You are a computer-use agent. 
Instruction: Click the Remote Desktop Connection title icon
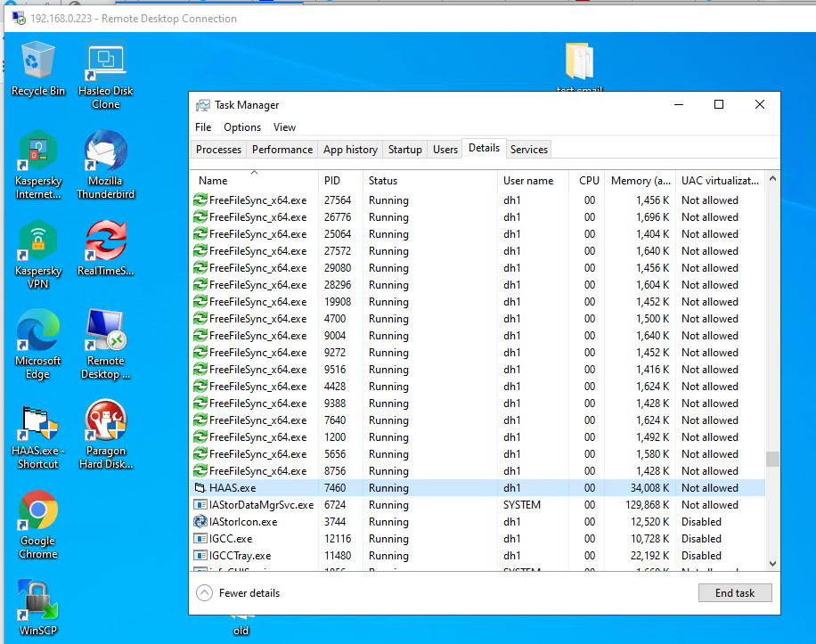20,19
